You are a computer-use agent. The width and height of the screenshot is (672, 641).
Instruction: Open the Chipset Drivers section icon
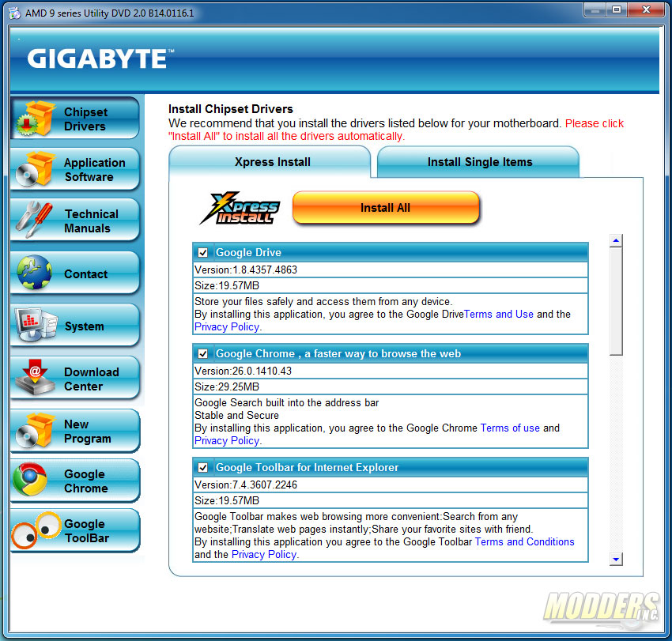[36, 119]
